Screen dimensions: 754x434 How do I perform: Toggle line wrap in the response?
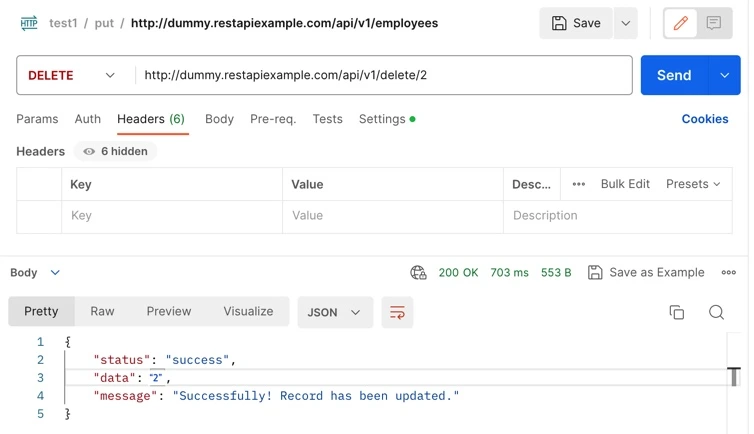(397, 312)
